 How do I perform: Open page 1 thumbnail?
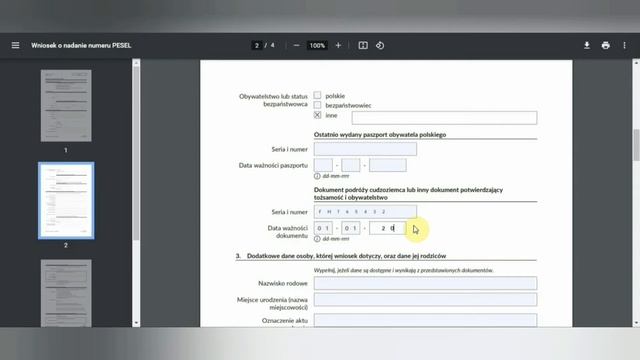tap(66, 106)
